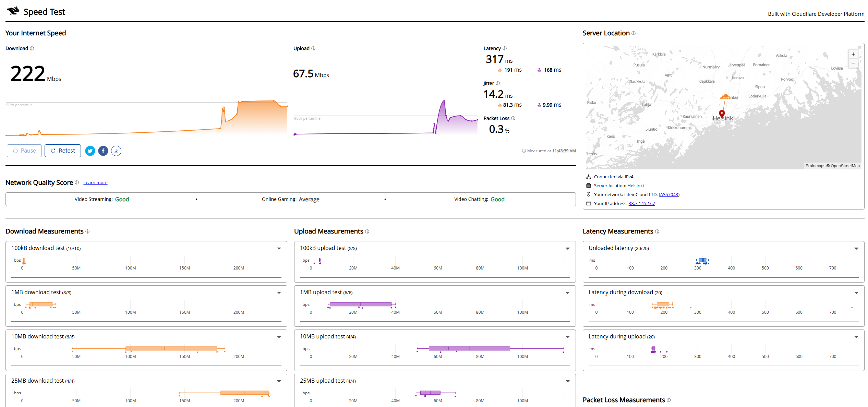Image resolution: width=868 pixels, height=407 pixels.
Task: Share results via the Facebook icon
Action: click(103, 151)
